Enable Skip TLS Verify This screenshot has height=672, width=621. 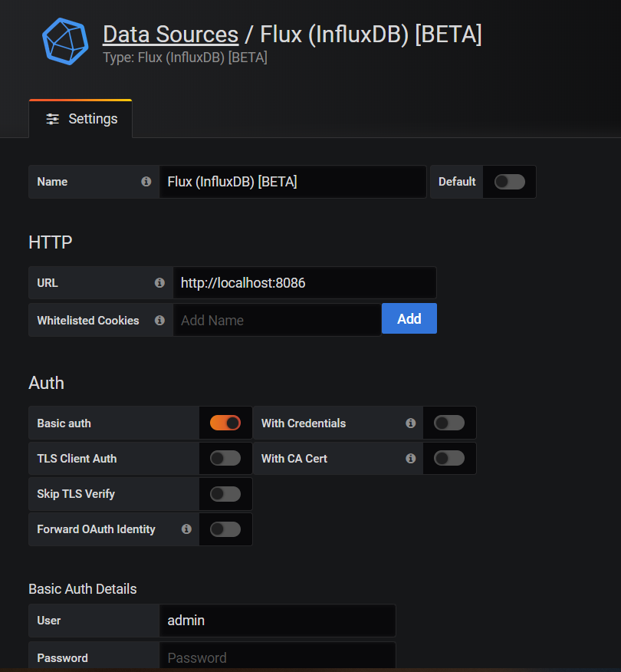225,494
